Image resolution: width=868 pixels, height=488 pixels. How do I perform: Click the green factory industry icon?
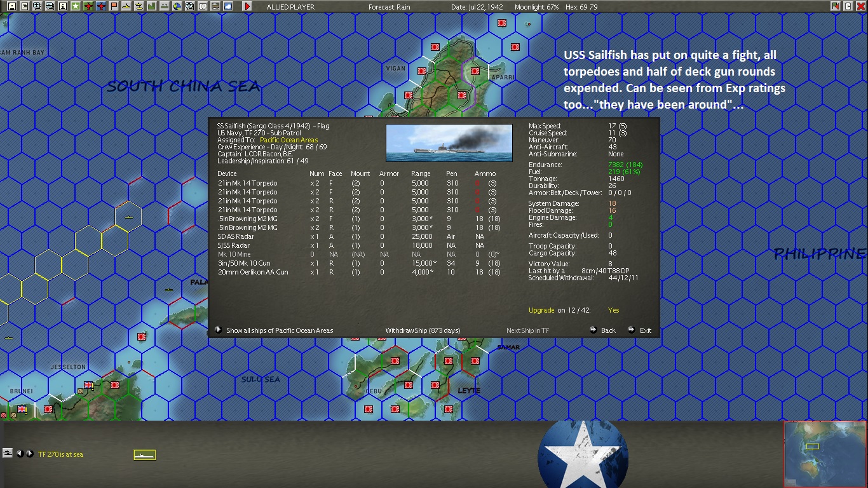coord(152,6)
